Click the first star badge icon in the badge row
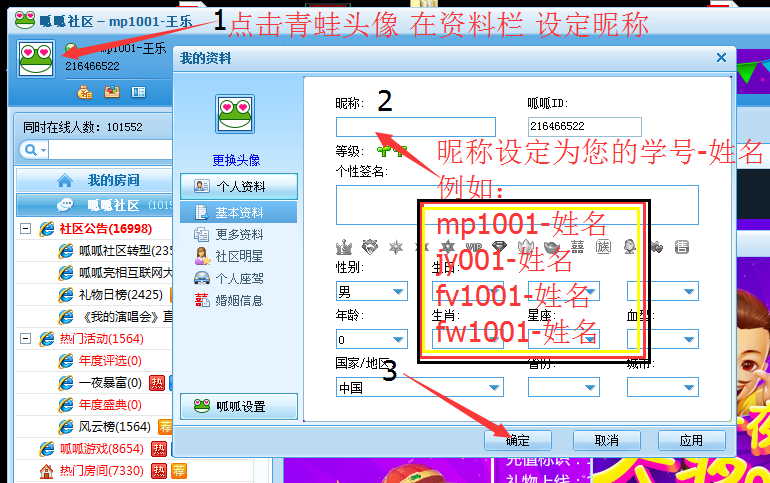 point(396,246)
